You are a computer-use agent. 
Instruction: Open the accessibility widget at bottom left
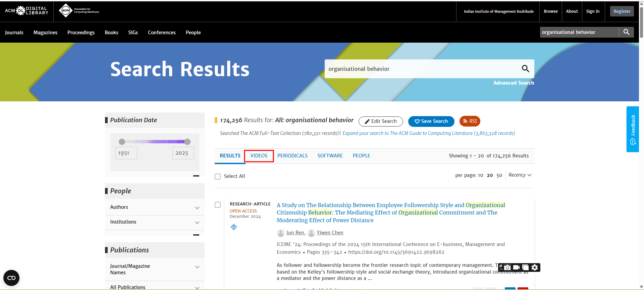point(11,278)
